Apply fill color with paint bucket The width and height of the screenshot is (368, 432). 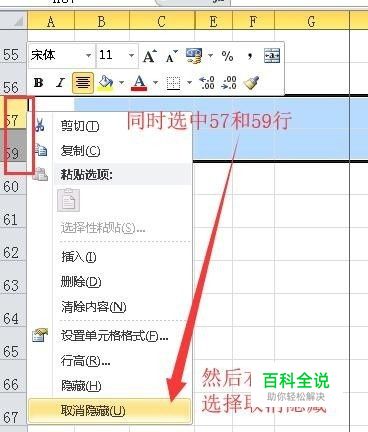tap(105, 82)
